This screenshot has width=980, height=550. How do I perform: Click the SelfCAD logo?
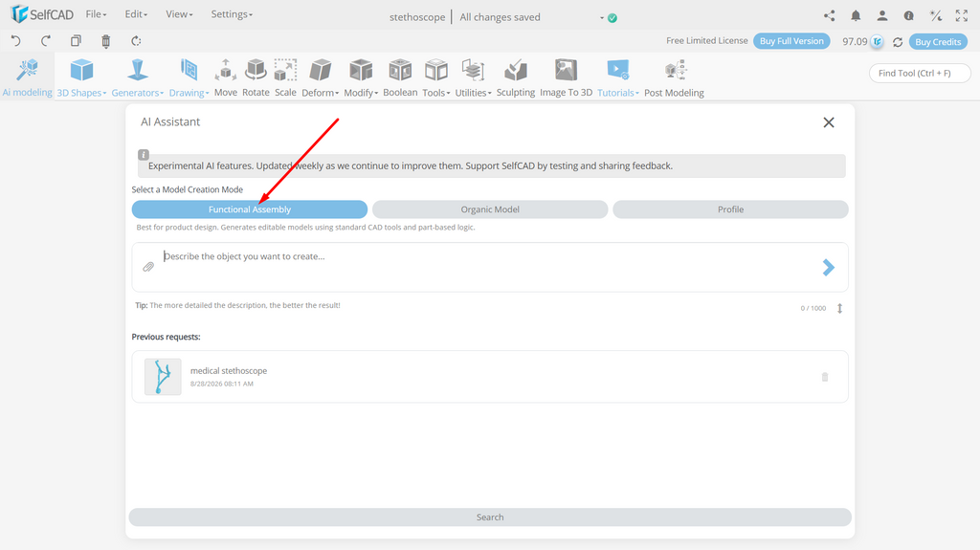point(42,13)
